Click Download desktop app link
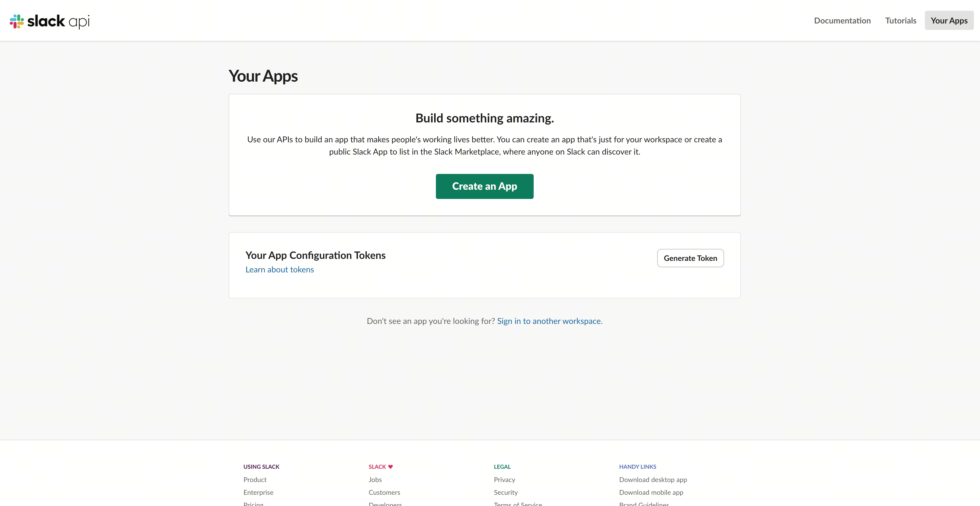The image size is (980, 506). pyautogui.click(x=653, y=480)
